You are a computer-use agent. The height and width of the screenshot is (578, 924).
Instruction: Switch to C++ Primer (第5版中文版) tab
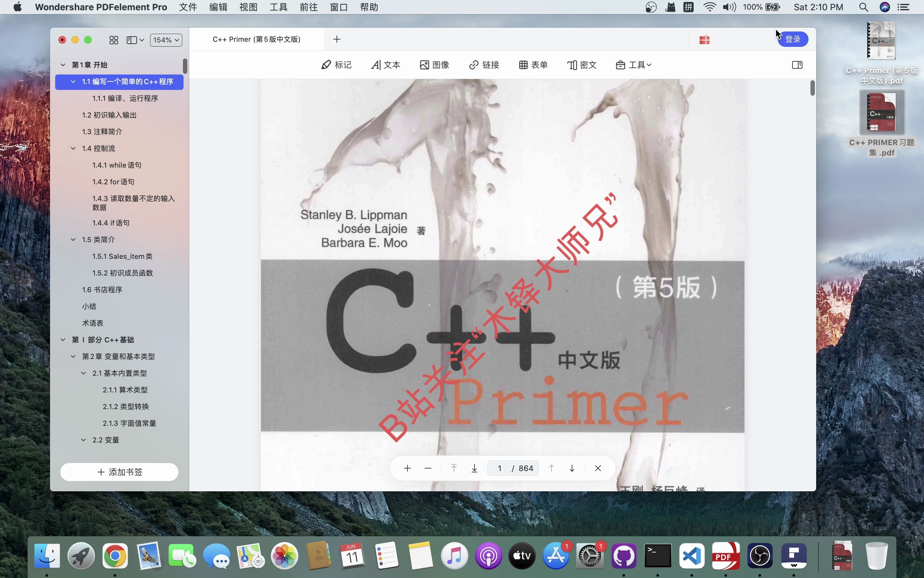[x=257, y=39]
